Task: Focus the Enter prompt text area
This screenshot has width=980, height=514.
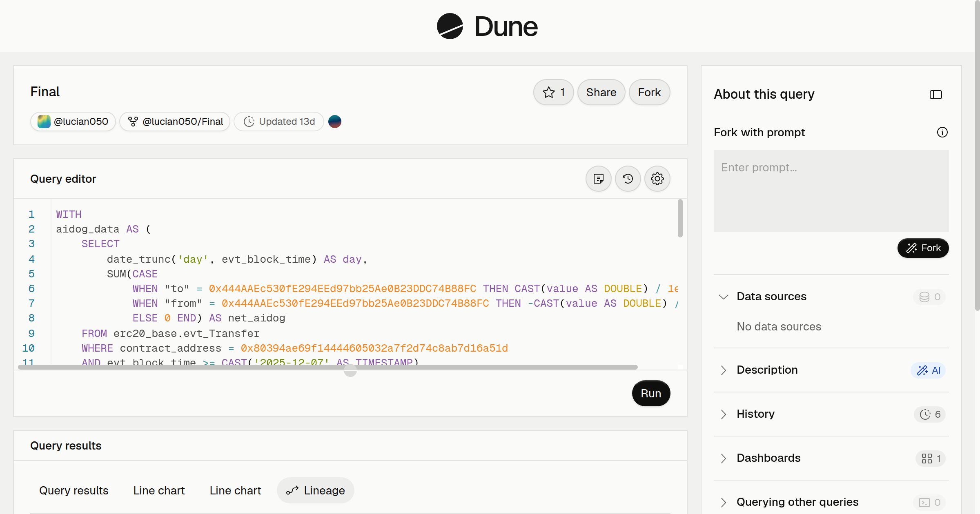Action: (x=831, y=191)
